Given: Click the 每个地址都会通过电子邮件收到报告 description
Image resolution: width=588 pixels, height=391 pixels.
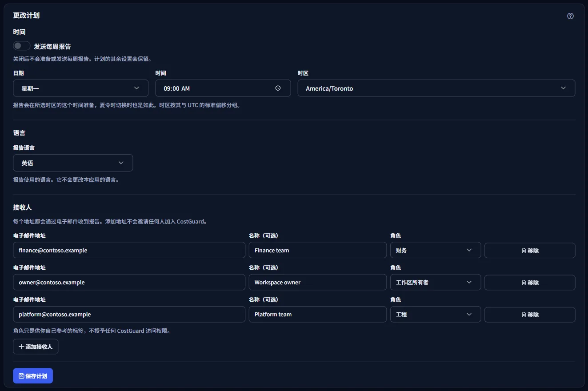Looking at the screenshot, I should tap(110, 221).
